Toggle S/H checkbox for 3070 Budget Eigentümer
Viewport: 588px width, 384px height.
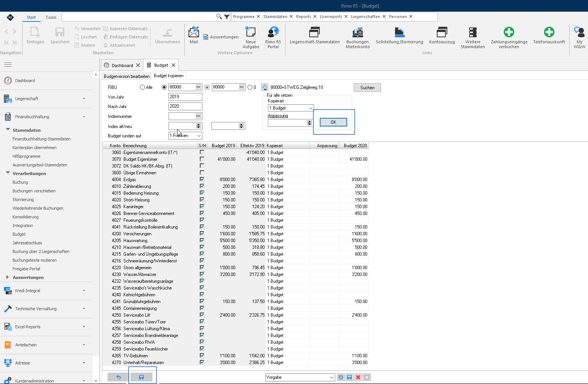pos(202,159)
